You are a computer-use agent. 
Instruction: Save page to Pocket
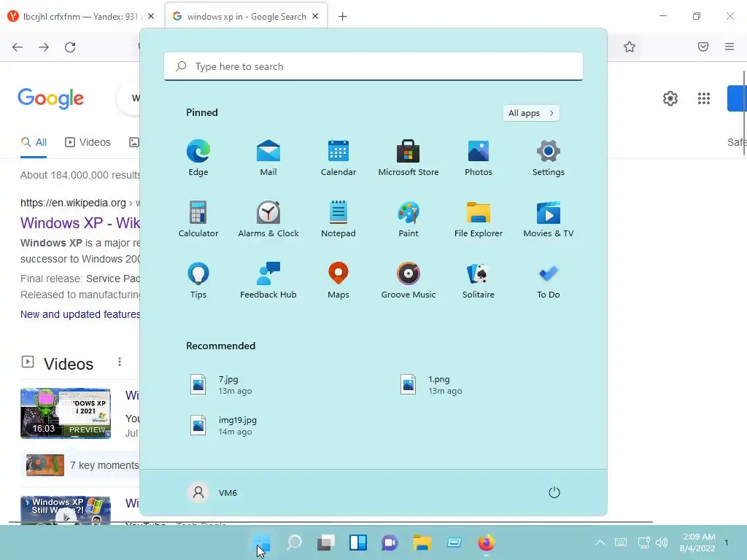(x=703, y=47)
